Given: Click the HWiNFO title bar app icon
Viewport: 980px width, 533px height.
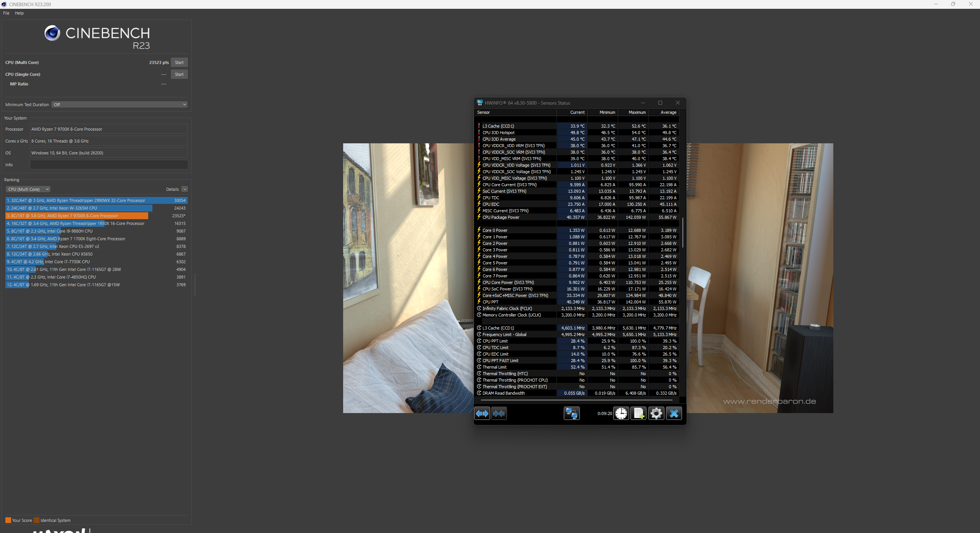Looking at the screenshot, I should [x=480, y=103].
